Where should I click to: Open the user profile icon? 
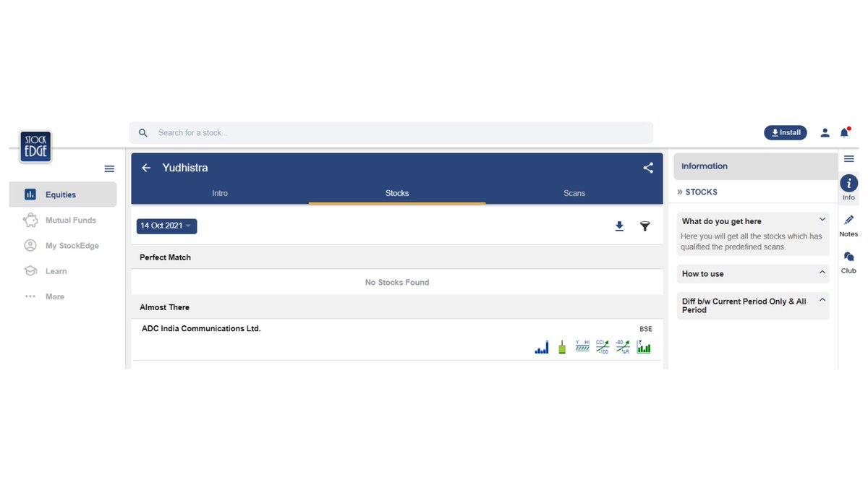pyautogui.click(x=825, y=133)
